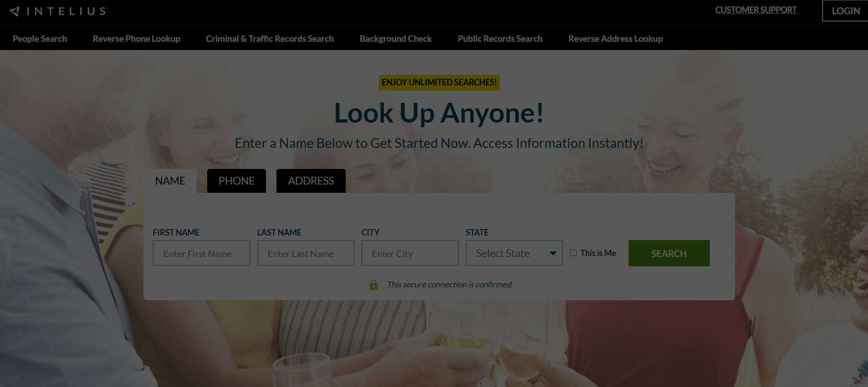Click the Enter City input box

[409, 253]
